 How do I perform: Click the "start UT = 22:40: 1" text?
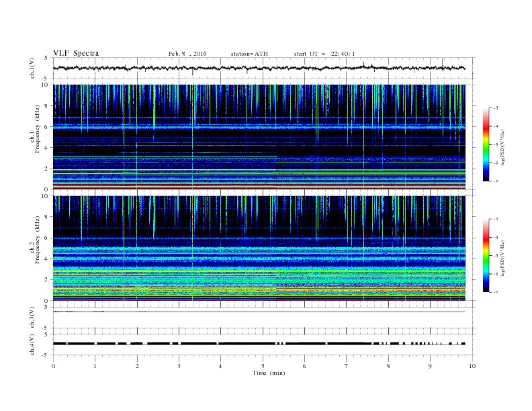[324, 54]
